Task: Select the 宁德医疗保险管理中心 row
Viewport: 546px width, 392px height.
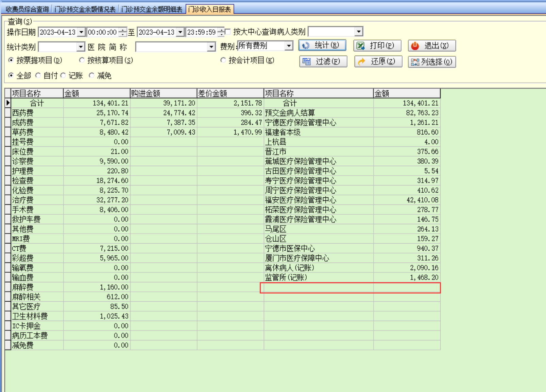Action: coord(352,123)
